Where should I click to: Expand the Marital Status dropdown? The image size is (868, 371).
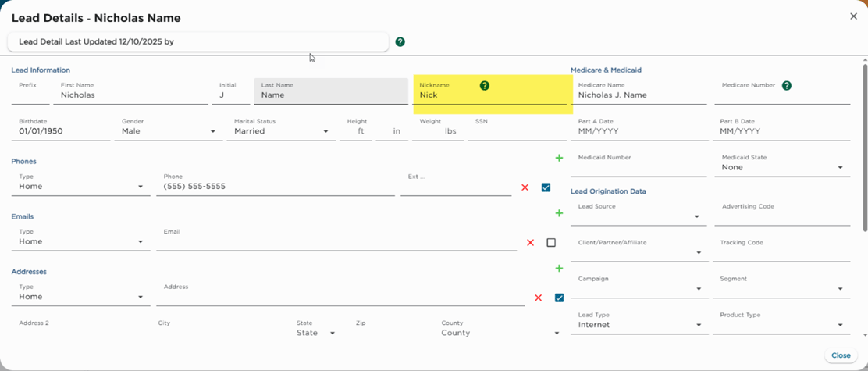point(281,131)
